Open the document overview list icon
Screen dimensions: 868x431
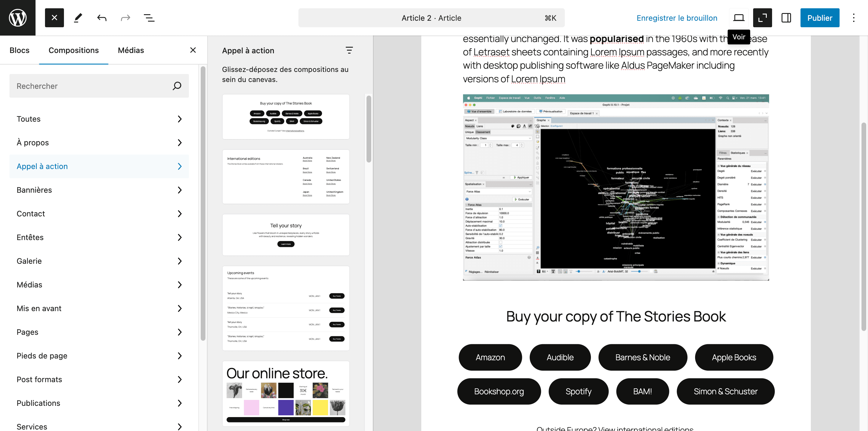(149, 17)
